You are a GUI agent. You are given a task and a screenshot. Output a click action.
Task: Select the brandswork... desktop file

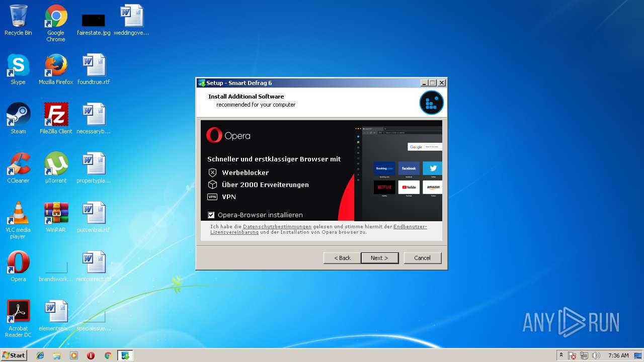(x=56, y=271)
